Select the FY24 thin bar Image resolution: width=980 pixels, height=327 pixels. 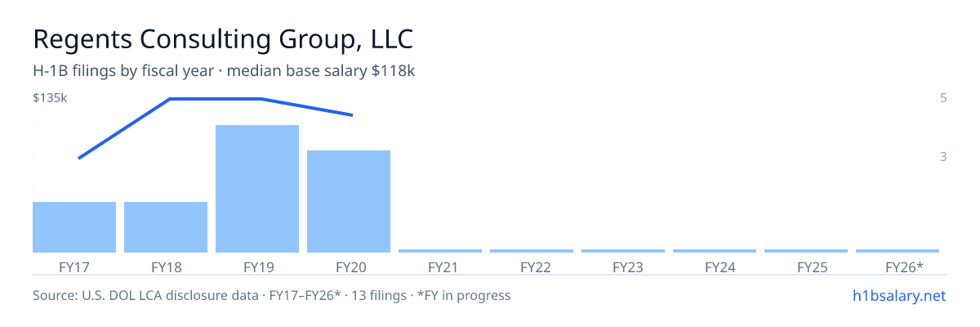715,251
